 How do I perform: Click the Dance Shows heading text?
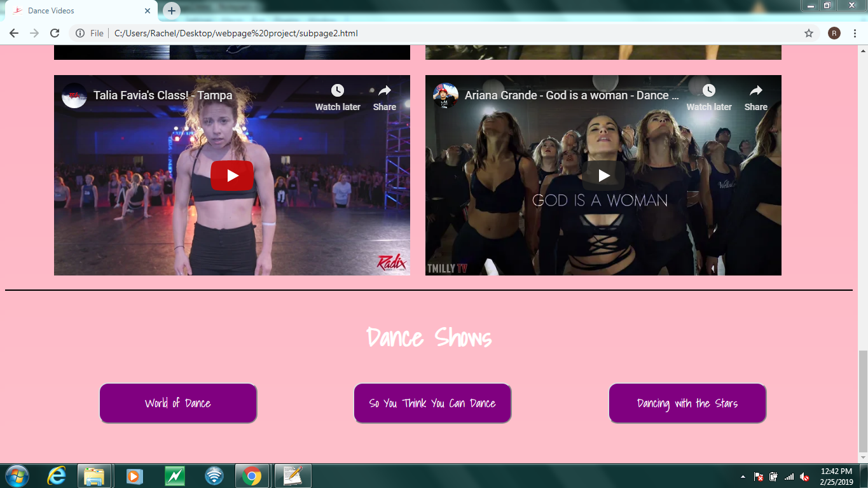tap(429, 337)
